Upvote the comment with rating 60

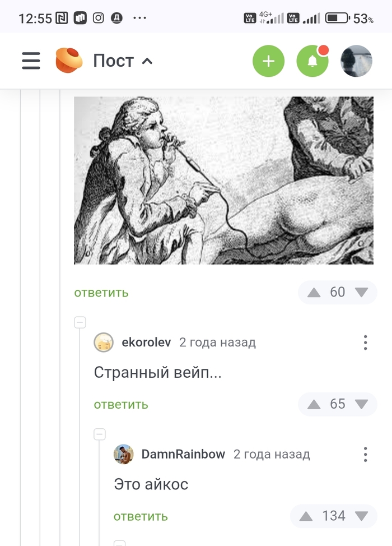click(314, 293)
